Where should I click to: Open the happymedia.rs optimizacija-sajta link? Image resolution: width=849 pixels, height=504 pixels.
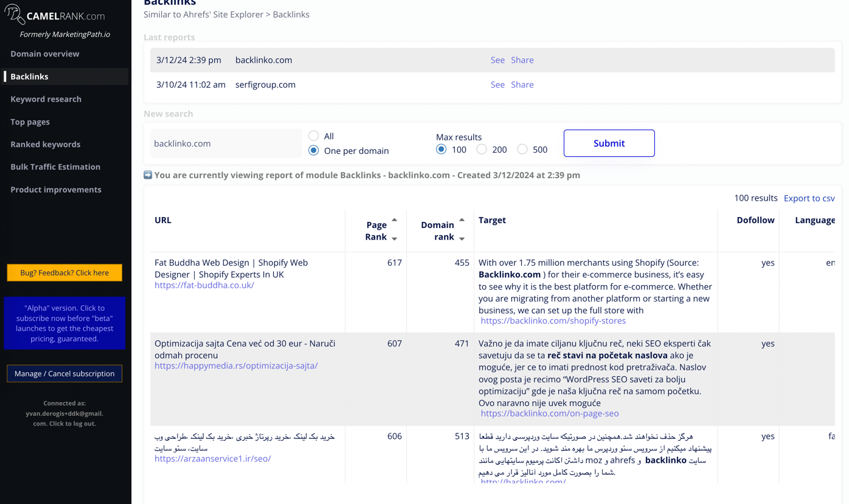coord(236,366)
